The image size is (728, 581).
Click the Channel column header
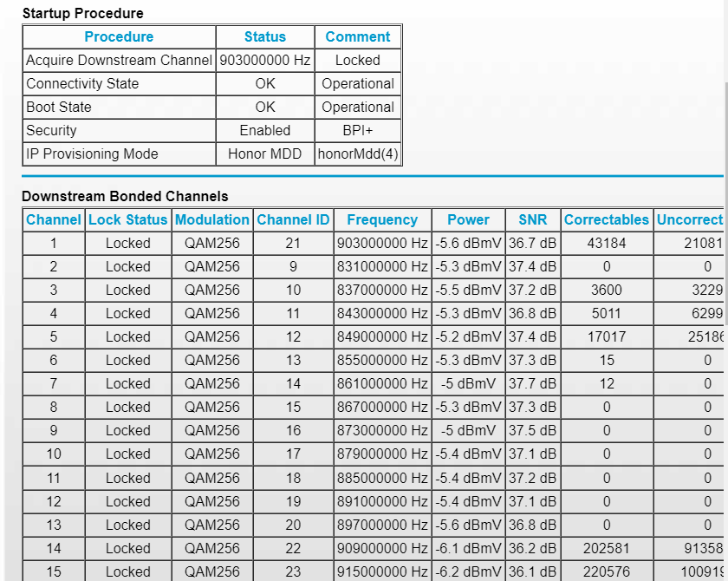tap(54, 219)
